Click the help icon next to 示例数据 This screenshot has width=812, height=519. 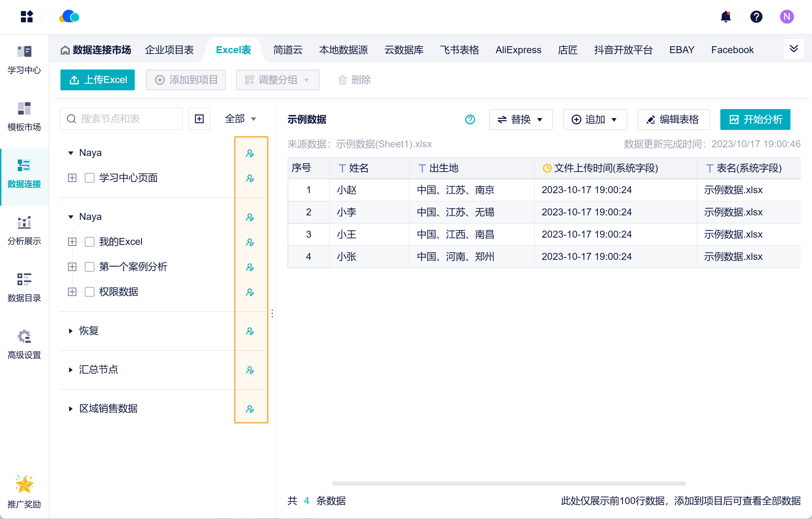(470, 120)
